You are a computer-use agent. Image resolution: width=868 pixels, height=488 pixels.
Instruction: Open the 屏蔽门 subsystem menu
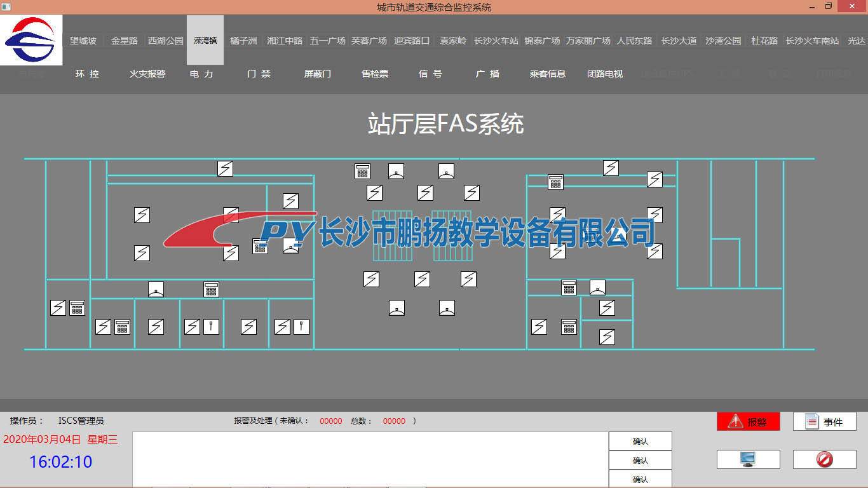click(317, 74)
